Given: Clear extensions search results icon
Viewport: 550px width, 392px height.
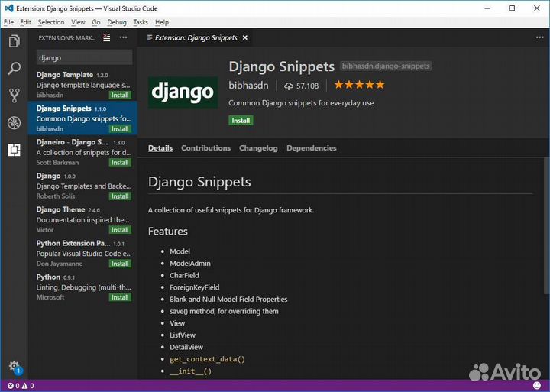Looking at the screenshot, I should [107, 37].
